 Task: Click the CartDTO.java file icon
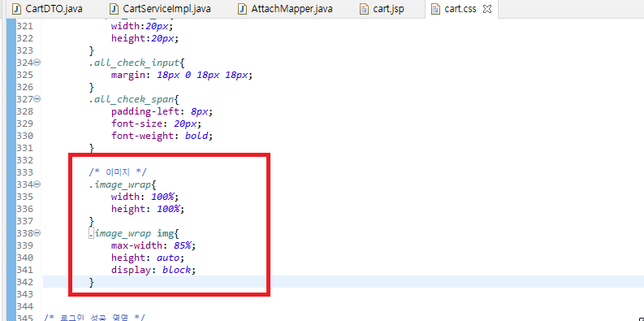17,9
